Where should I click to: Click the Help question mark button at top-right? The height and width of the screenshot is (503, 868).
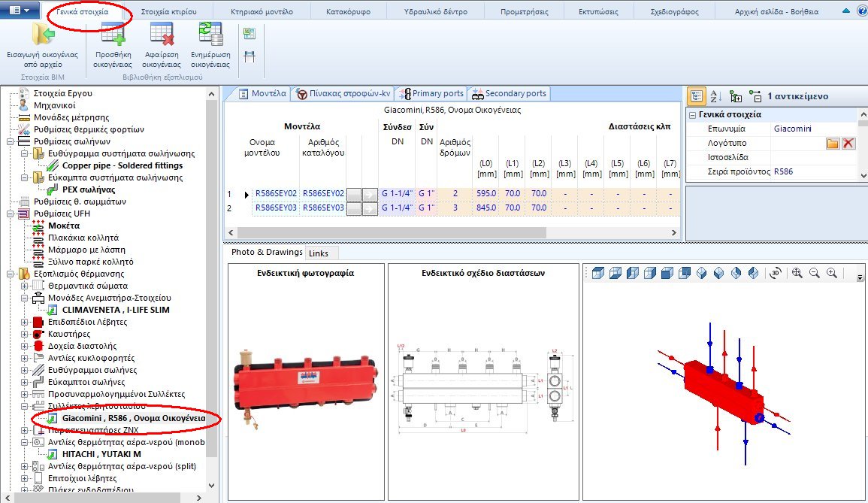861,9
